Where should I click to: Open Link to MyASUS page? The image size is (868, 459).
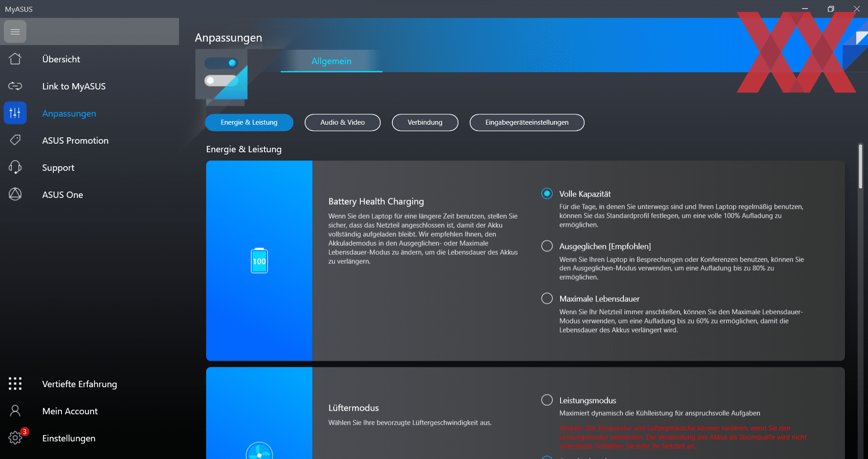tap(74, 86)
